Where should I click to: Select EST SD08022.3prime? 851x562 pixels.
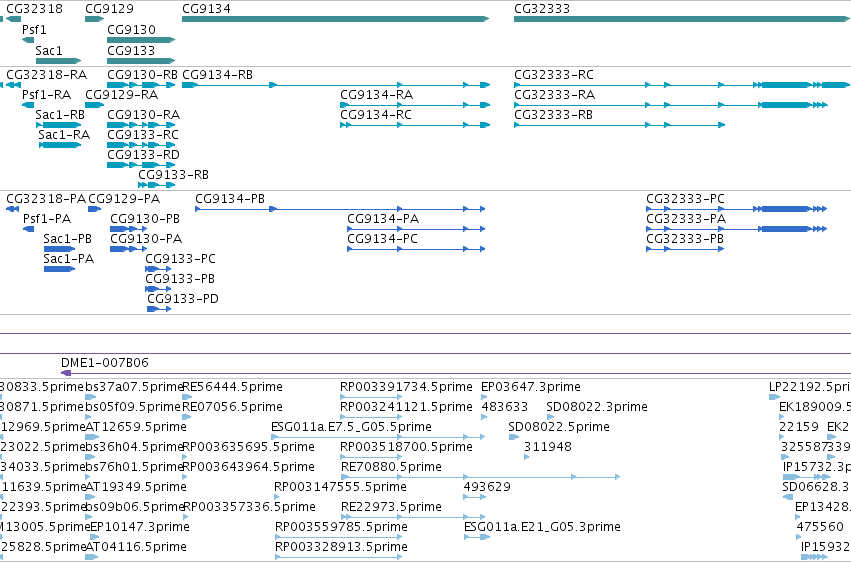tap(550, 417)
